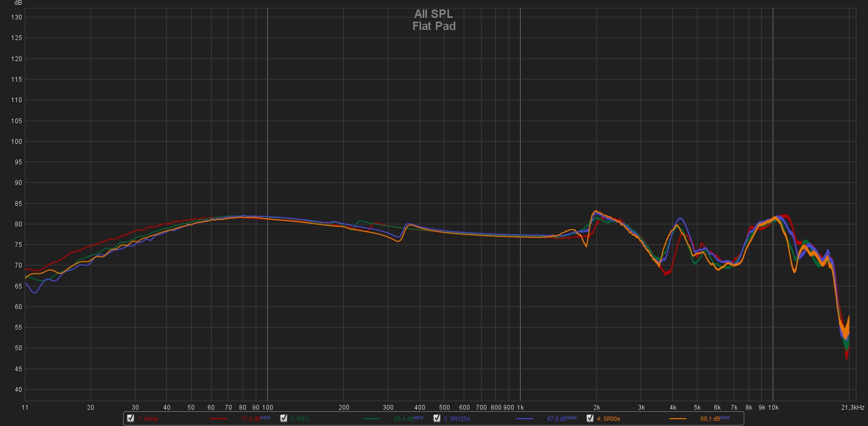
Task: Select the '3: SR125e' legend label
Action: [456, 419]
